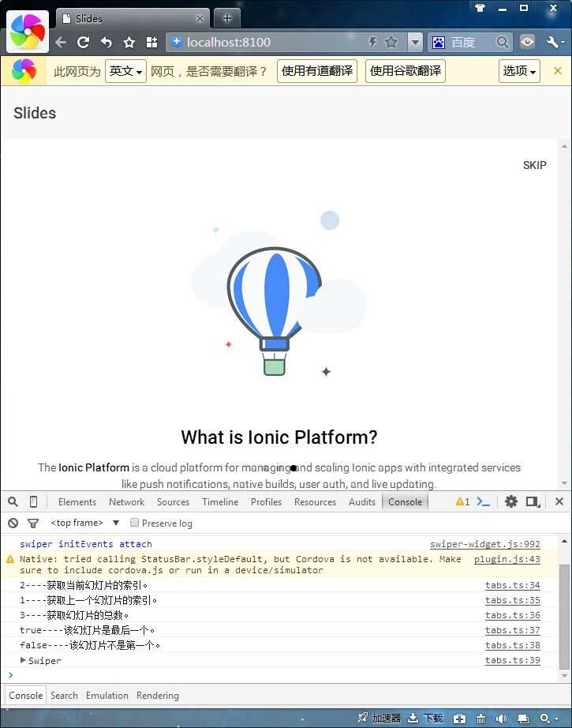Open DevTools settings gear
Screen dimensions: 572x728
tap(510, 501)
